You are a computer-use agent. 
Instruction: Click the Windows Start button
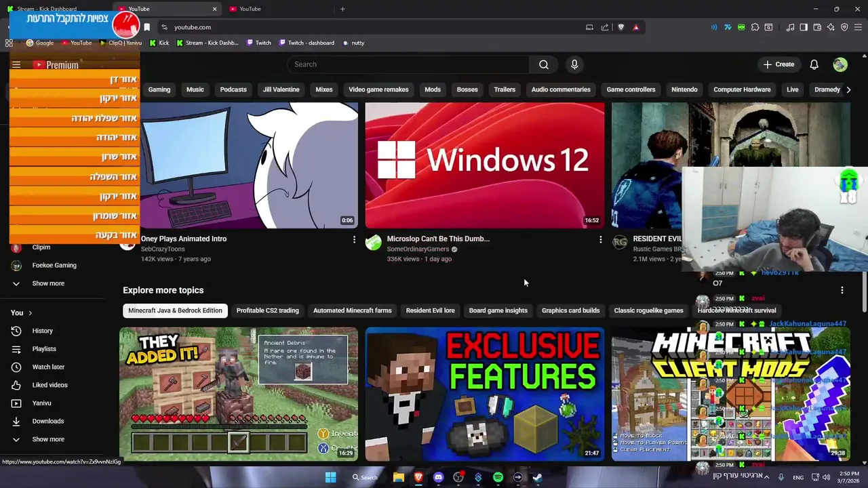pyautogui.click(x=330, y=477)
